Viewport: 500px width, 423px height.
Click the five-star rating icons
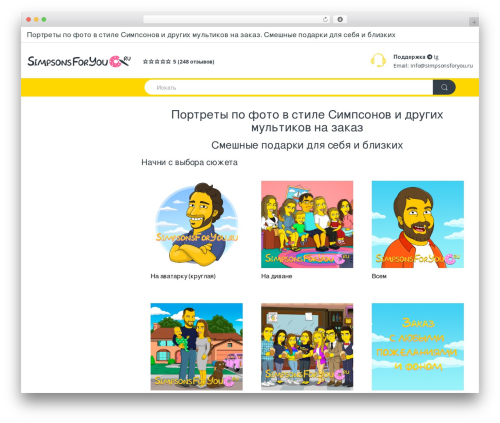[157, 62]
